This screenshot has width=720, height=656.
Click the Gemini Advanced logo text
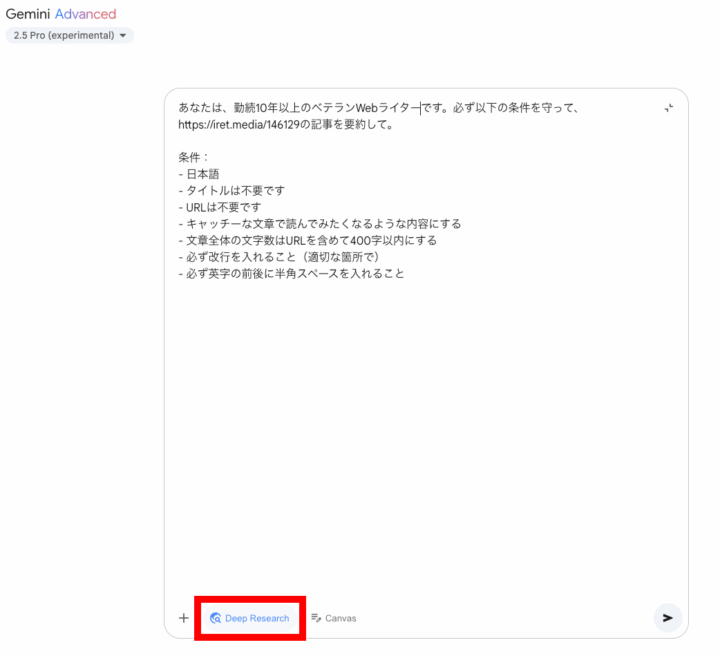coord(61,14)
